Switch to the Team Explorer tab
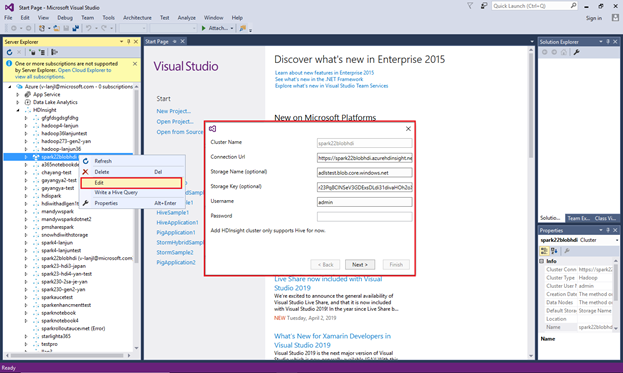The width and height of the screenshot is (623, 373). tap(578, 218)
